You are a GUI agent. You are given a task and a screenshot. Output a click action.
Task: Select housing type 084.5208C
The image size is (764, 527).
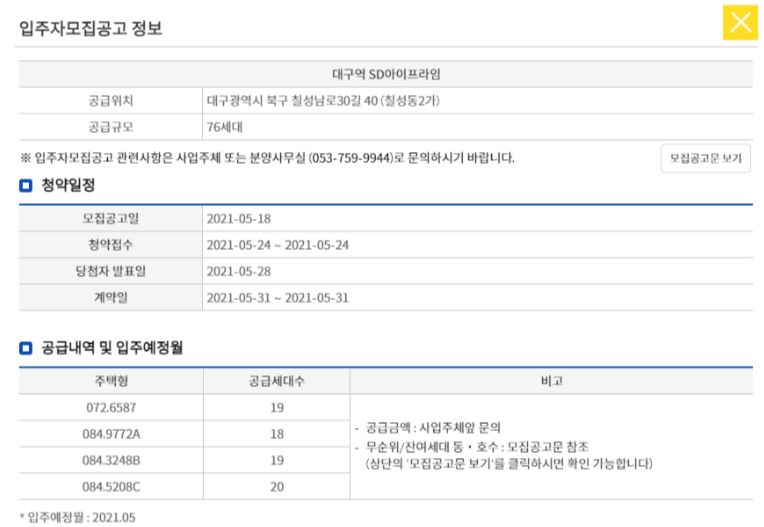(111, 487)
